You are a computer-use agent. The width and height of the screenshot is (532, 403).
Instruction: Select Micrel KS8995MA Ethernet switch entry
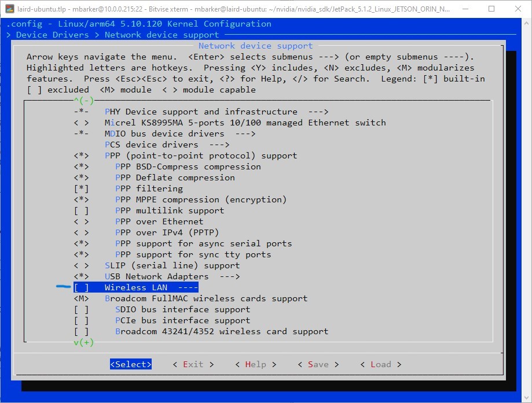click(245, 123)
